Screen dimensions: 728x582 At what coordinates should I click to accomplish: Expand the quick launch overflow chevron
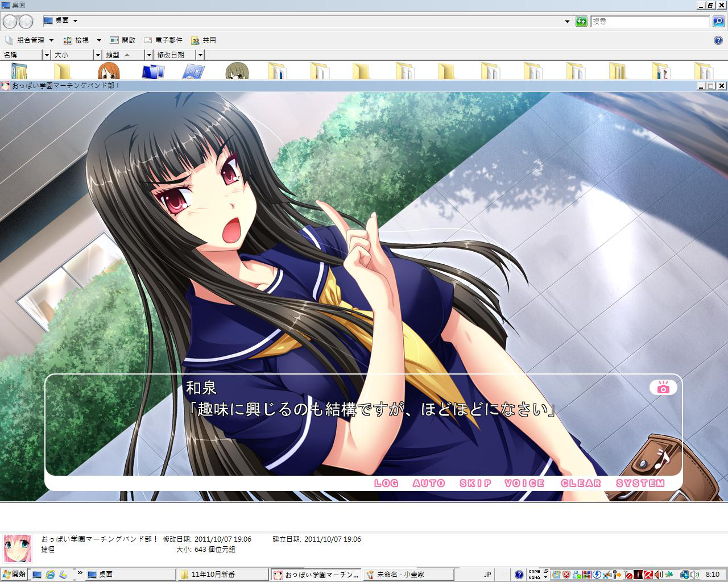(80, 573)
